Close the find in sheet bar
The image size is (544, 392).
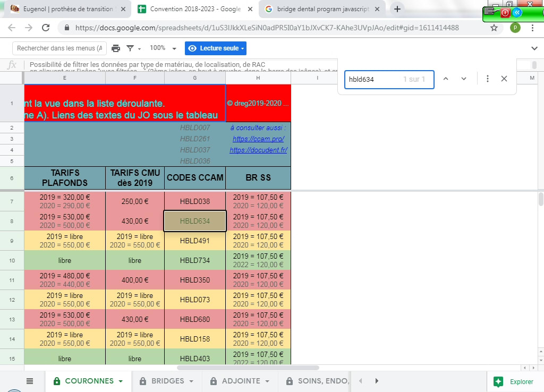coord(504,79)
